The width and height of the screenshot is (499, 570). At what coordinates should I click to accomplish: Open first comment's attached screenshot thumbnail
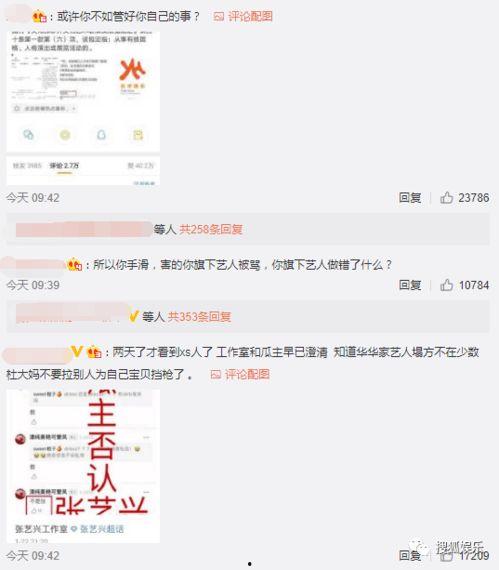(83, 108)
